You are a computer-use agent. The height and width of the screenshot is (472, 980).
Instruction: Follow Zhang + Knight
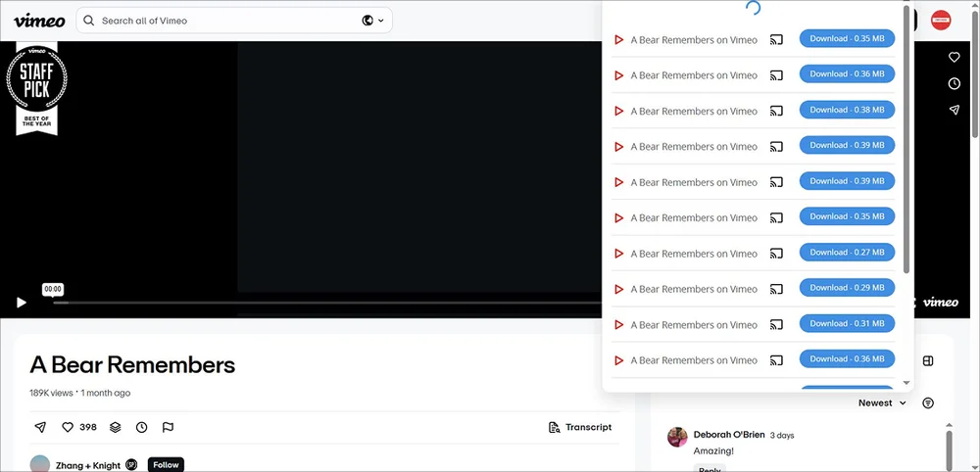(166, 464)
